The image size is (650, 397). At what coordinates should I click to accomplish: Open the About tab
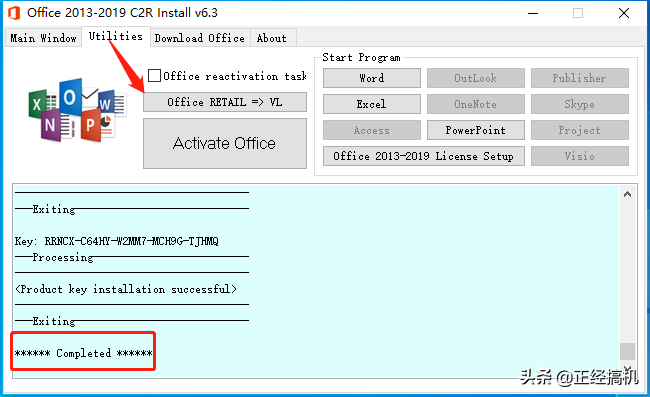pos(272,38)
